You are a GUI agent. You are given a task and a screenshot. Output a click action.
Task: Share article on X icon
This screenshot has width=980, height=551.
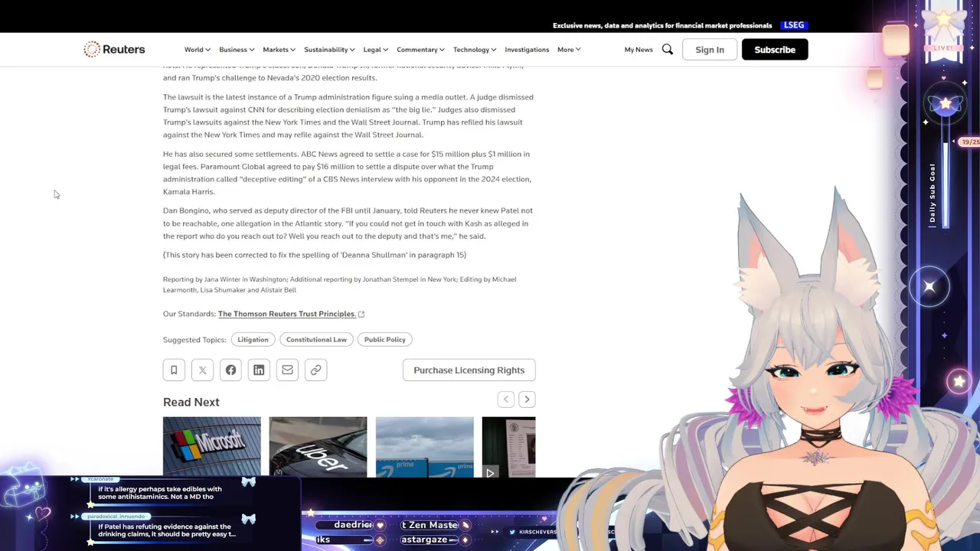click(202, 370)
